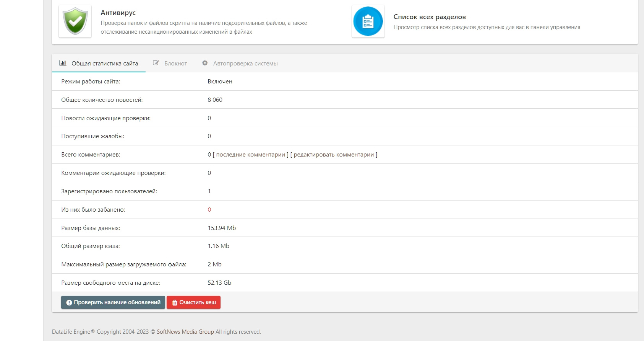644x341 pixels.
Task: Click the Общий размер кэша label
Action: pyautogui.click(x=91, y=246)
